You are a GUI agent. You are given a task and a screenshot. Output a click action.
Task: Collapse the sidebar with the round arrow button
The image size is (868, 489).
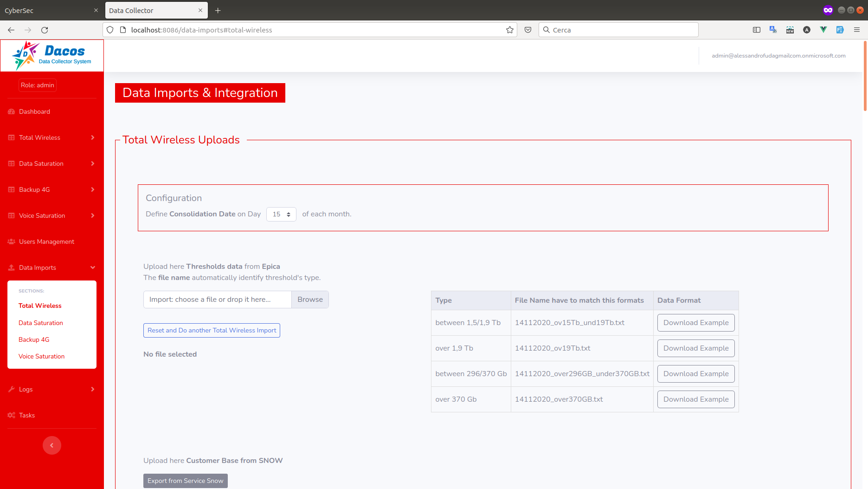(x=52, y=445)
